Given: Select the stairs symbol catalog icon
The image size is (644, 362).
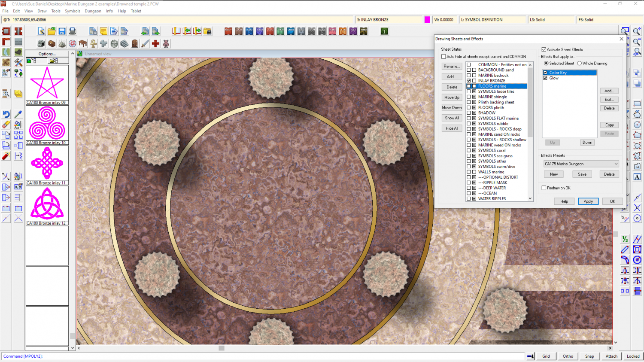Looking at the screenshot, I should point(125,44).
